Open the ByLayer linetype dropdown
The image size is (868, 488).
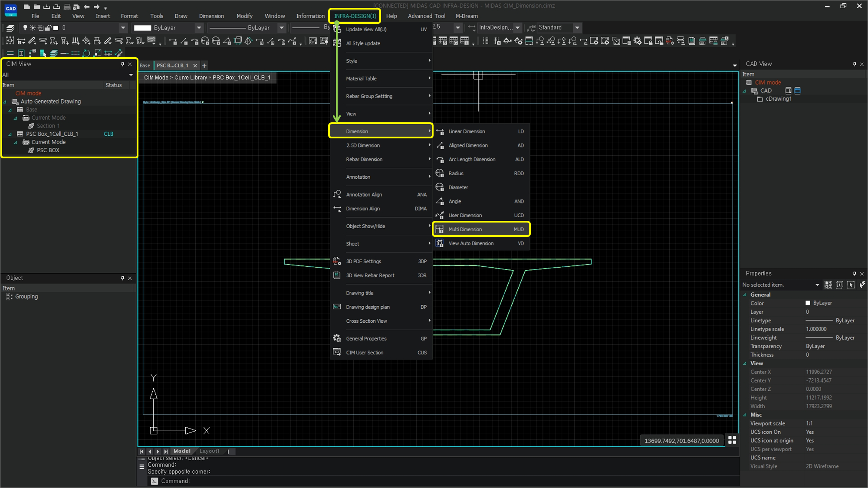282,28
